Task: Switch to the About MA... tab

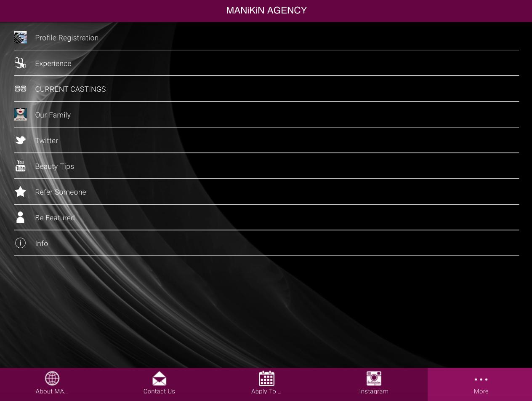Action: (x=52, y=384)
